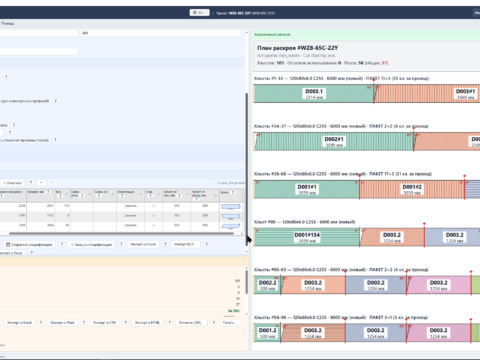
Task: Open help icon beside Импорт NC1
Action: (206, 244)
